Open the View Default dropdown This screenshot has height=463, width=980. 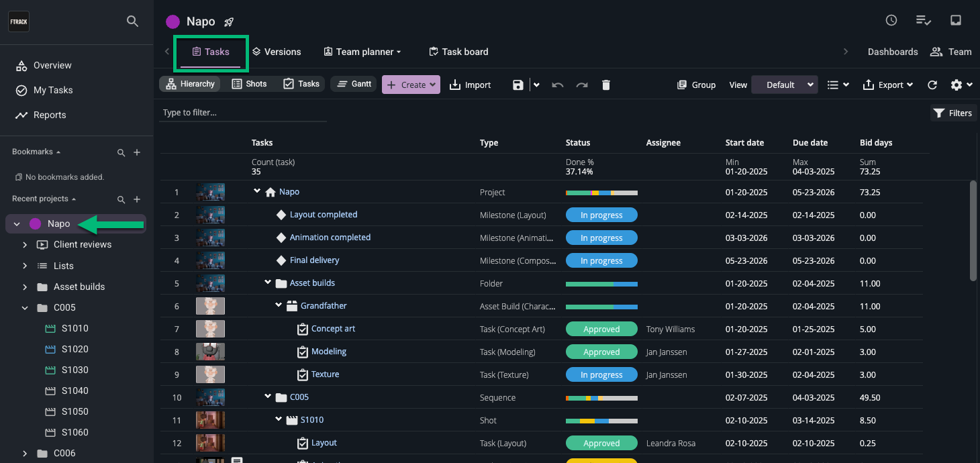784,85
